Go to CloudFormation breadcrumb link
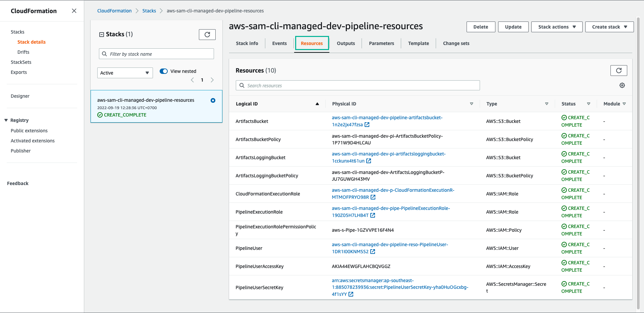This screenshot has width=644, height=313. point(114,11)
